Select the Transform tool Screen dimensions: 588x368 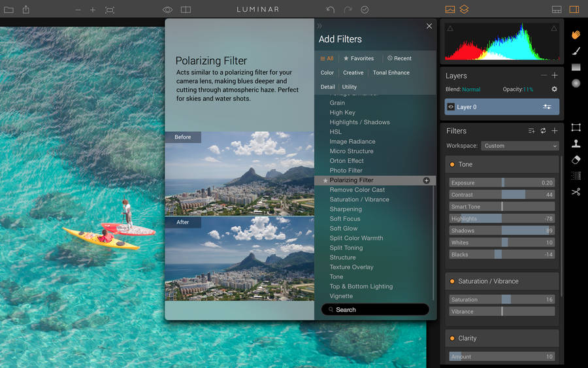pos(576,127)
